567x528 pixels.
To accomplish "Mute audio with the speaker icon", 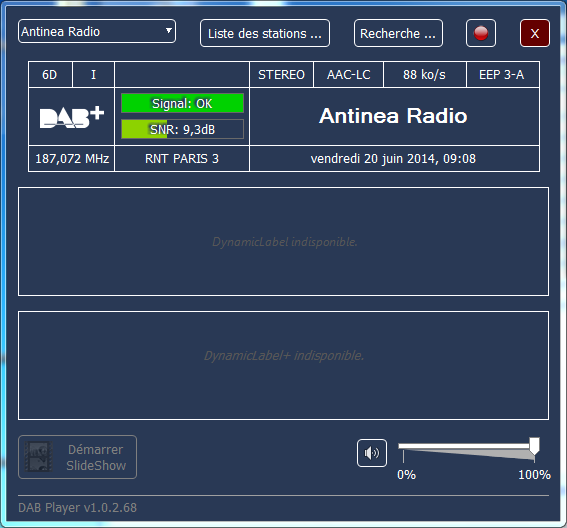I will click(372, 453).
